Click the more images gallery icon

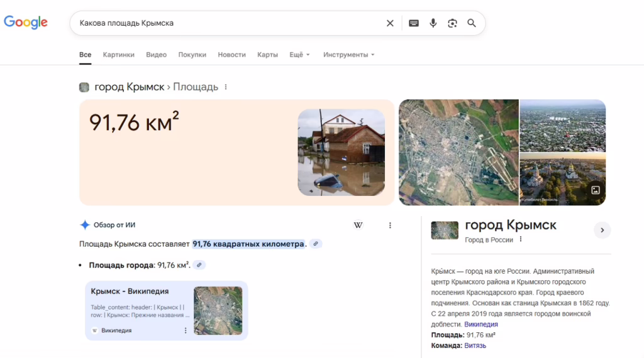tap(596, 190)
